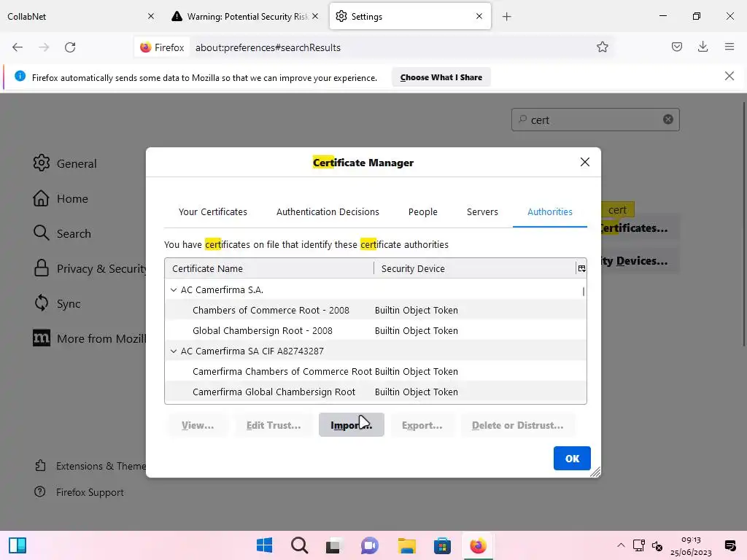
Task: Open the Firefox application menu
Action: click(729, 47)
